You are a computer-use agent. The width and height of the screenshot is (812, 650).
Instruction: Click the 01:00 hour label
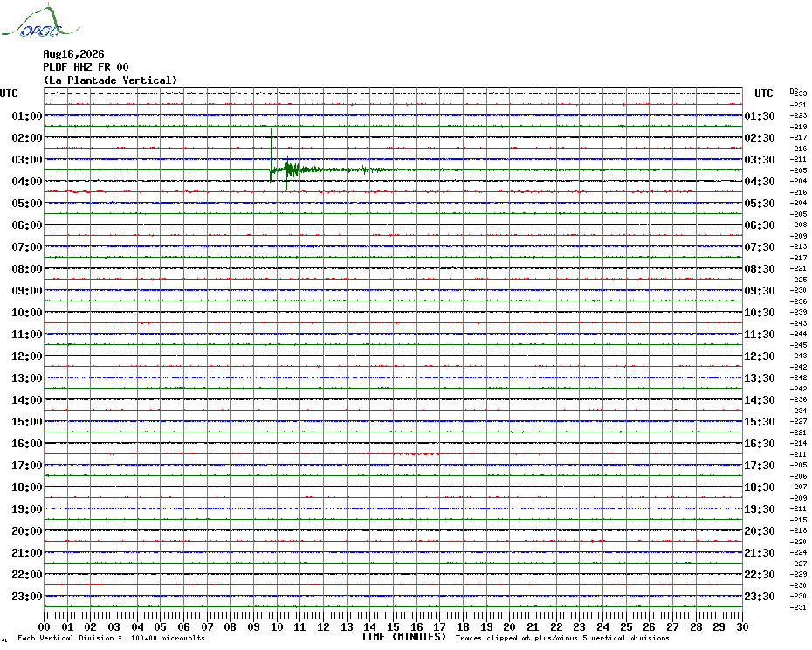[x=27, y=115]
